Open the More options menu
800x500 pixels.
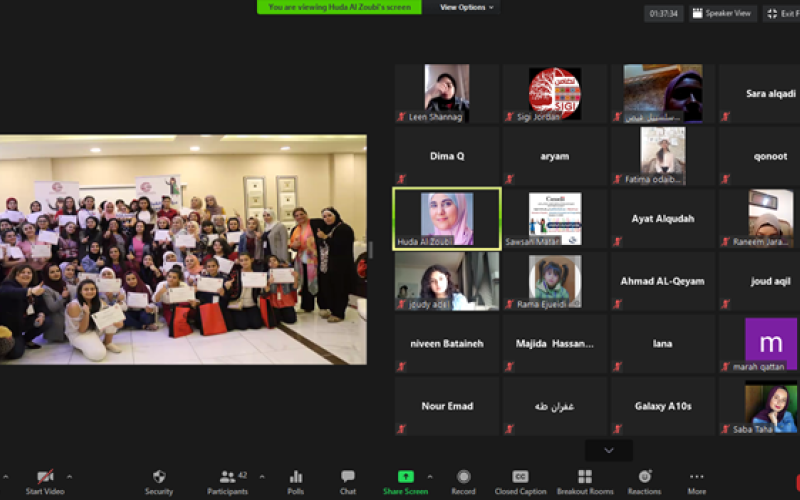pyautogui.click(x=696, y=480)
